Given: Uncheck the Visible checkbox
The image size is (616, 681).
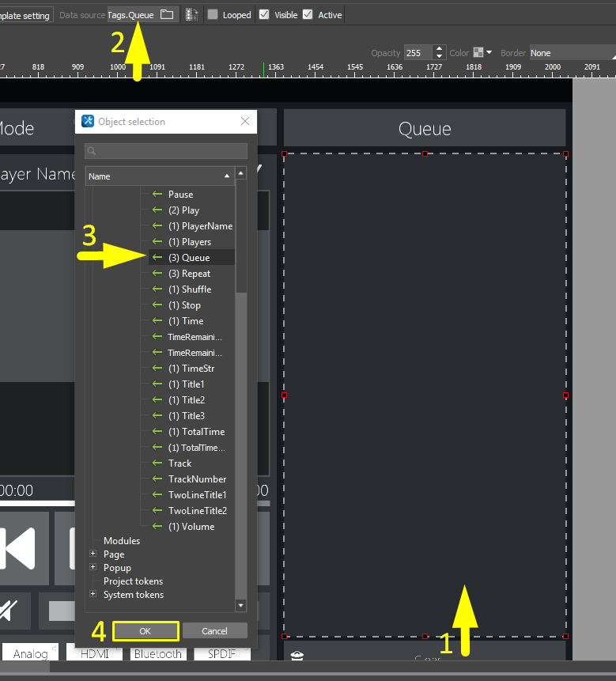Looking at the screenshot, I should (x=264, y=14).
